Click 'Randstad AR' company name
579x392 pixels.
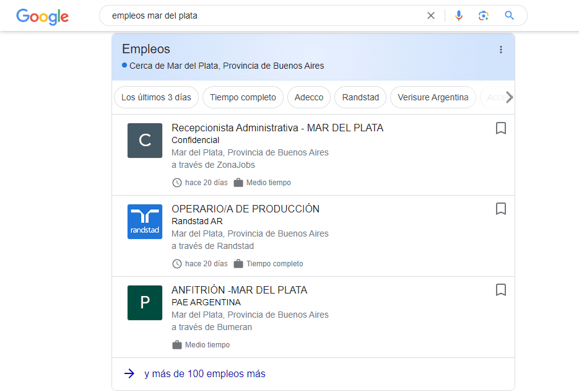(x=197, y=222)
